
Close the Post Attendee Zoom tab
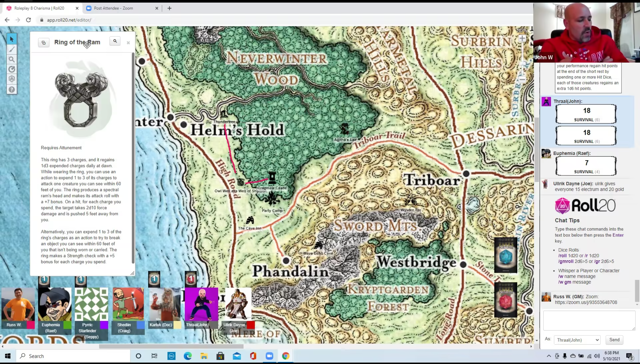pyautogui.click(x=157, y=8)
